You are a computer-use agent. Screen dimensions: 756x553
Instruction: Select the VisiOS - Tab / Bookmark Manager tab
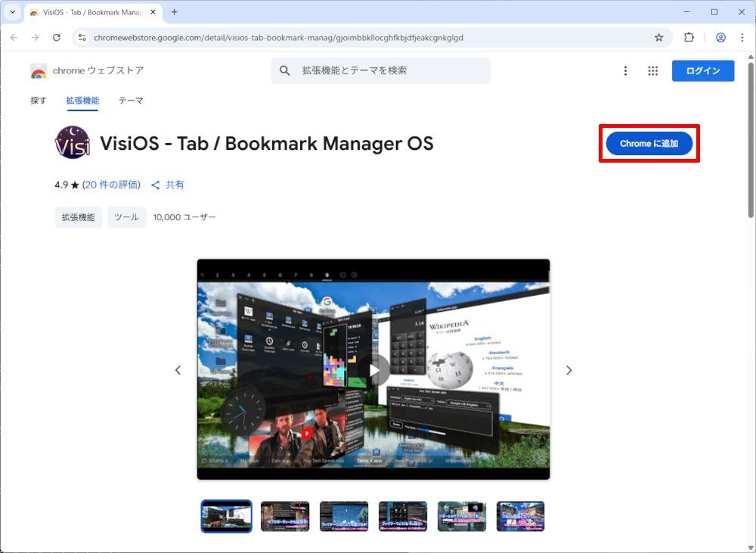tap(93, 13)
